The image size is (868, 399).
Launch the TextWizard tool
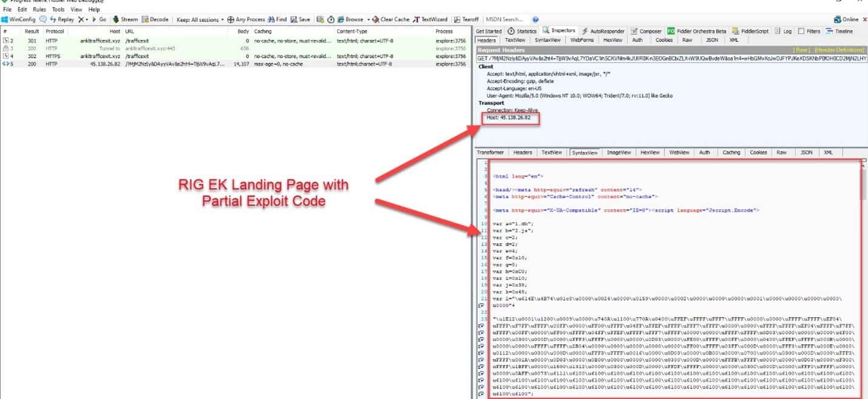click(430, 19)
